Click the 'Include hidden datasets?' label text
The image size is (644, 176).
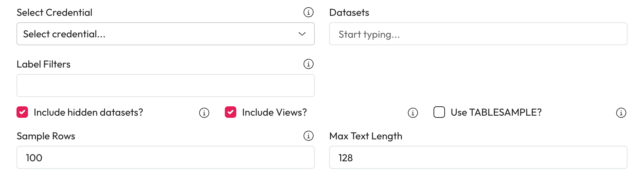click(x=88, y=112)
